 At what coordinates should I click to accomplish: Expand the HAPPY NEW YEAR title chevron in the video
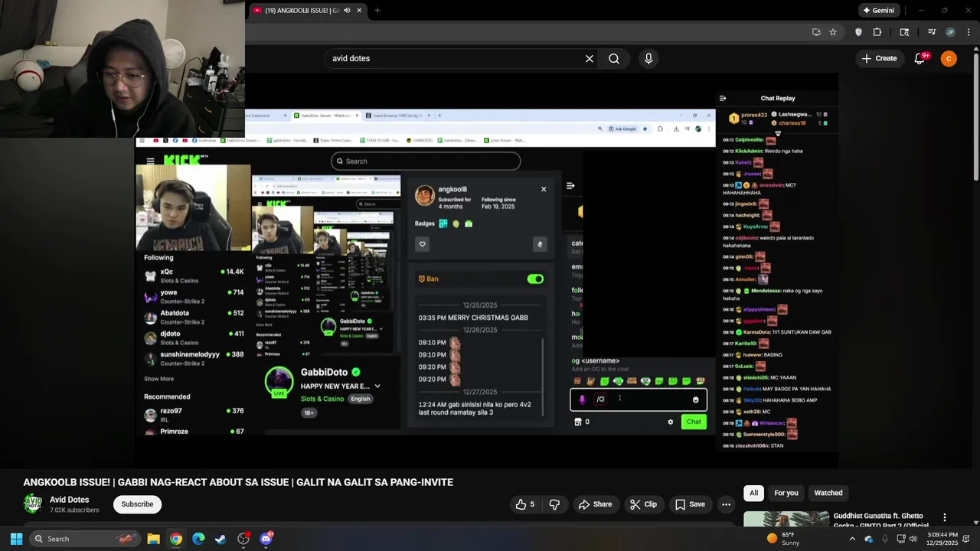[377, 386]
